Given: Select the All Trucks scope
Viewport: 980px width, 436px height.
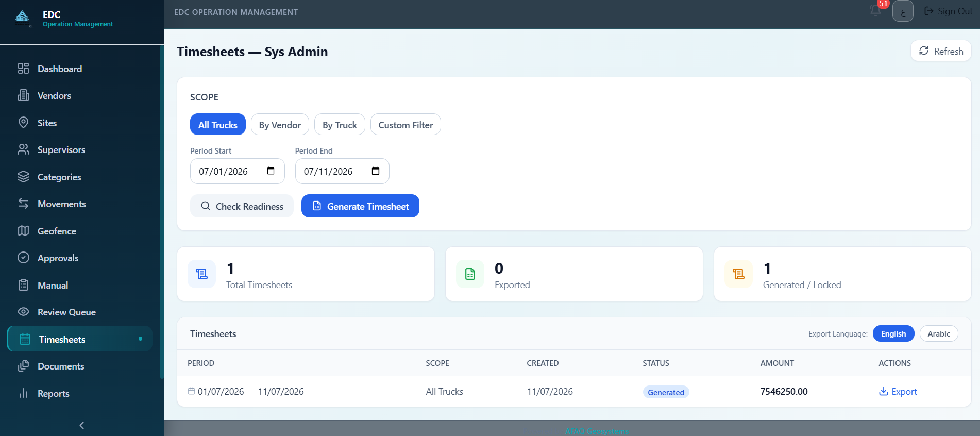Looking at the screenshot, I should (218, 125).
